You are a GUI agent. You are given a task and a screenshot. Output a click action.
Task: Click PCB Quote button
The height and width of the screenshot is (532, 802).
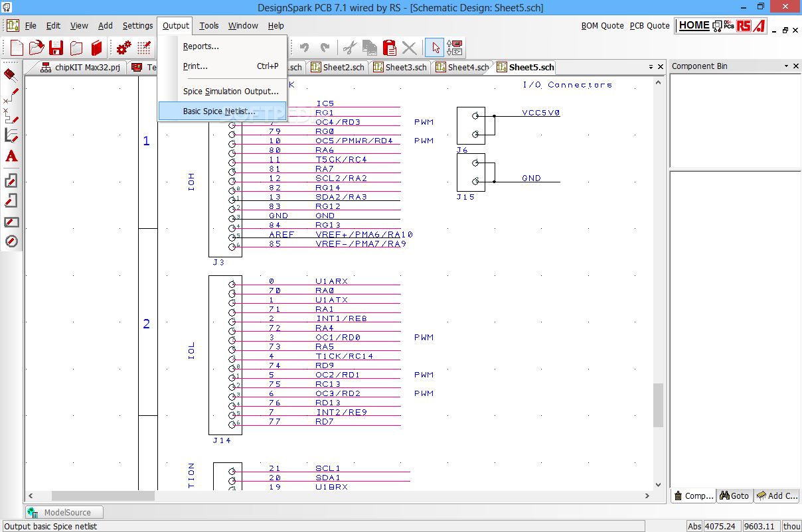click(x=650, y=26)
